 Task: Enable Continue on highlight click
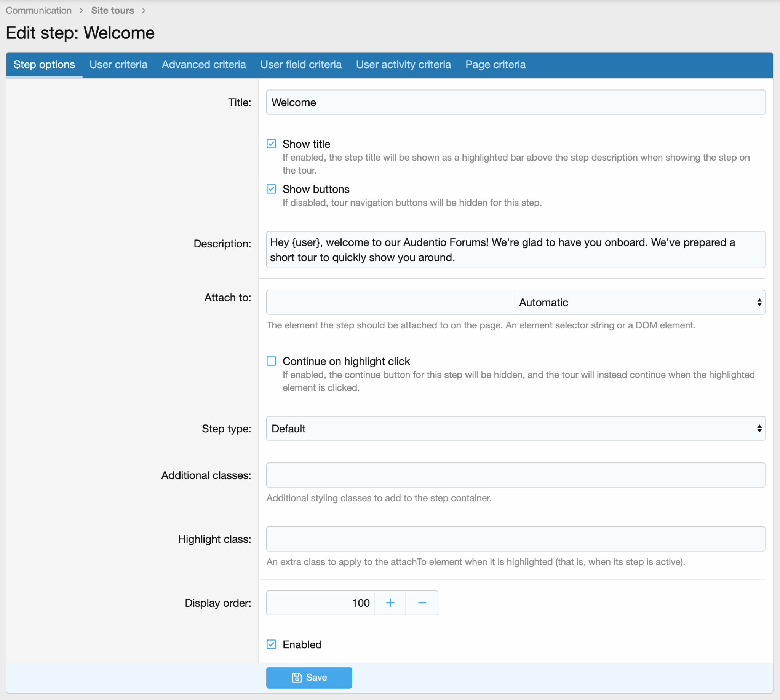coord(271,361)
